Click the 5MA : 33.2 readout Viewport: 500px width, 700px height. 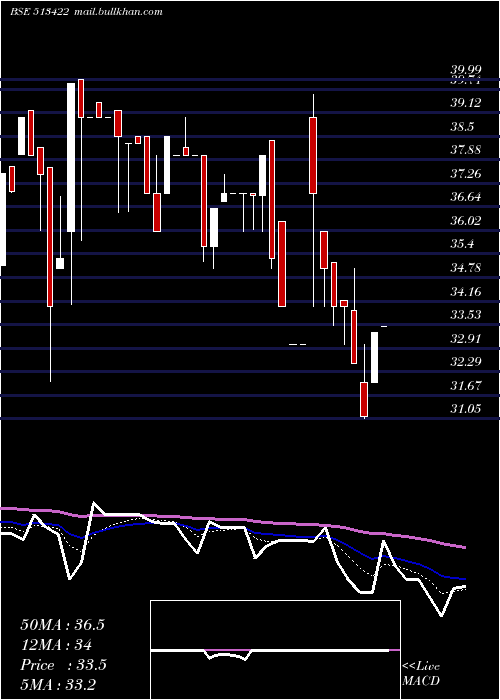pyautogui.click(x=58, y=685)
